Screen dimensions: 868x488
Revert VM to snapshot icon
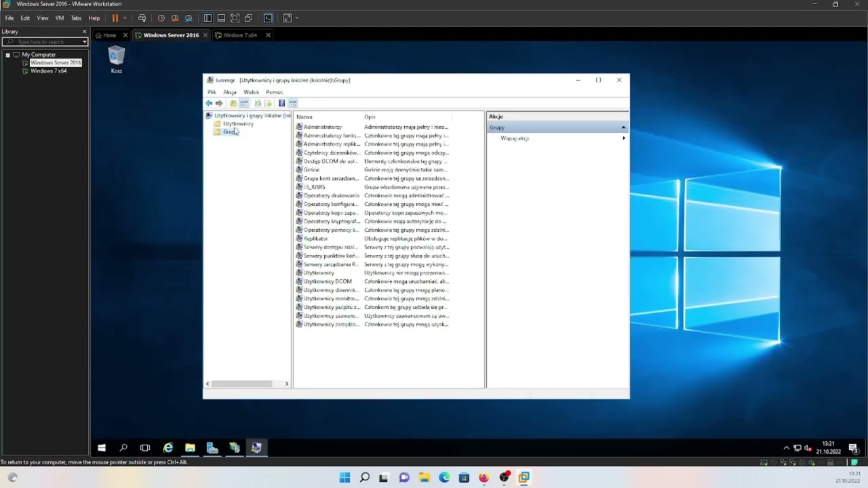(175, 18)
